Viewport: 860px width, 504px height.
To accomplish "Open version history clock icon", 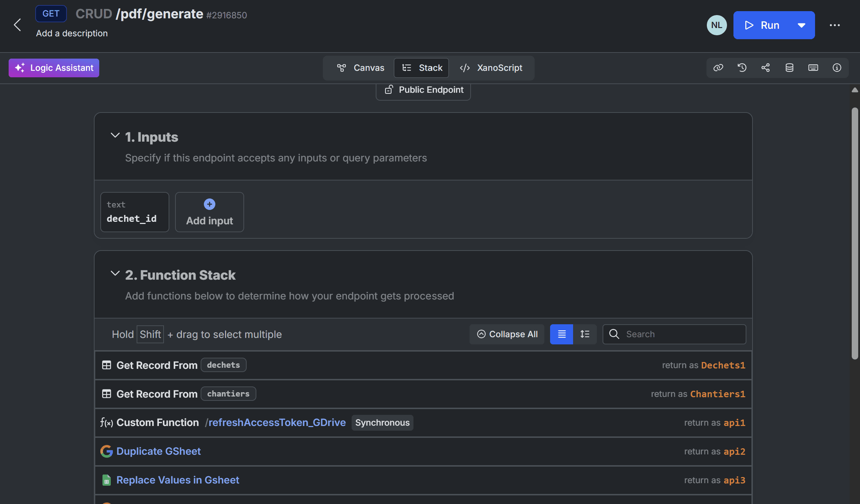I will pos(742,68).
